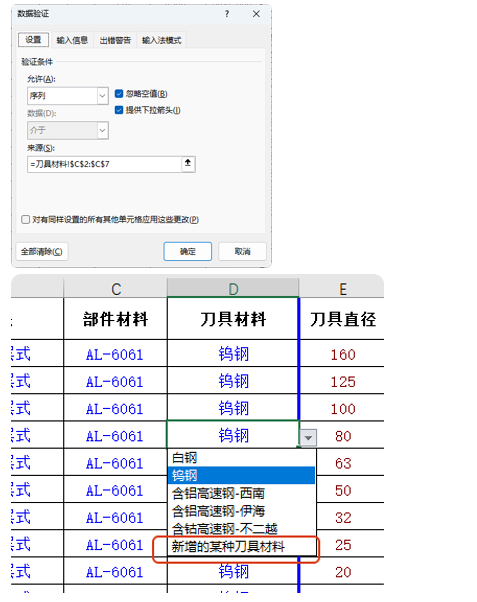Select 新增的某种刀具材料 from the list

click(242, 546)
